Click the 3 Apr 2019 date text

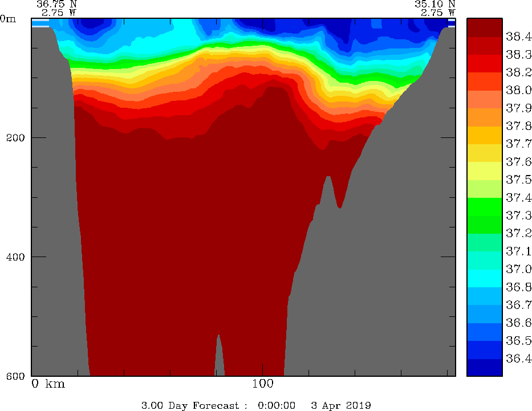pyautogui.click(x=341, y=405)
